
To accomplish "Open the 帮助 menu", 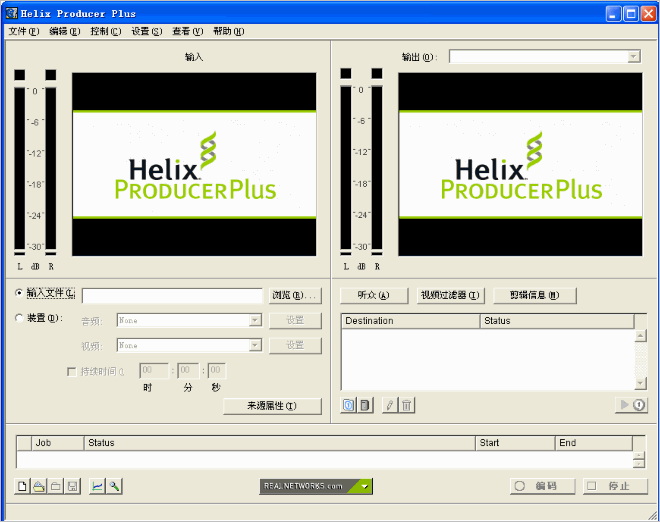I will tap(229, 31).
